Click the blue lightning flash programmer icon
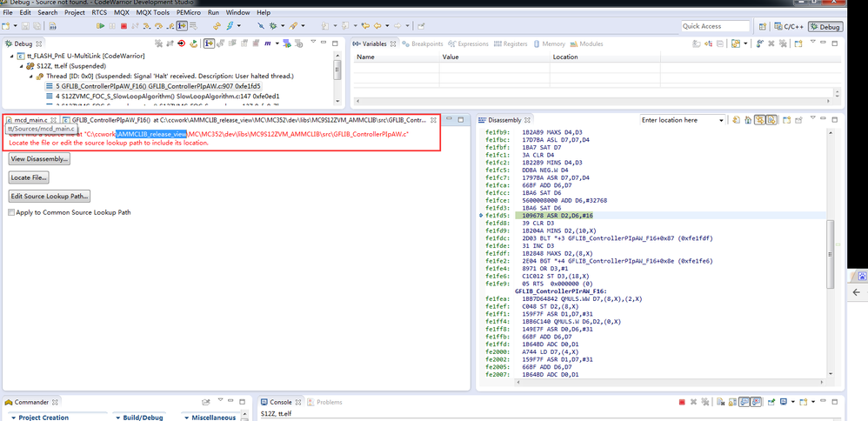The image size is (868, 421). coord(230,26)
